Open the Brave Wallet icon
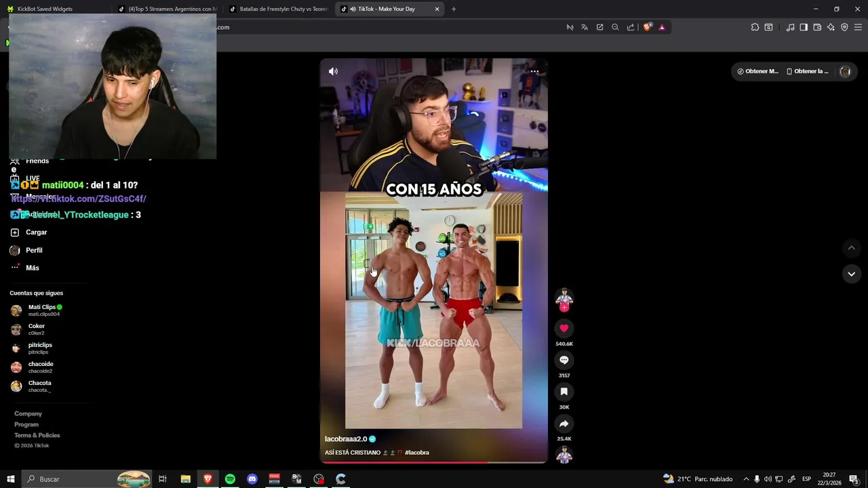The height and width of the screenshot is (488, 868). [817, 27]
